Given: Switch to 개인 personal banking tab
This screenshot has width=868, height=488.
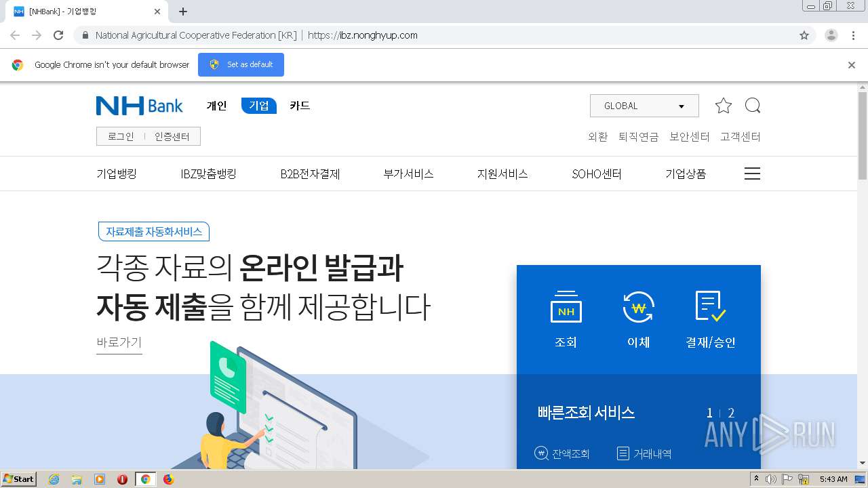Looking at the screenshot, I should point(217,106).
